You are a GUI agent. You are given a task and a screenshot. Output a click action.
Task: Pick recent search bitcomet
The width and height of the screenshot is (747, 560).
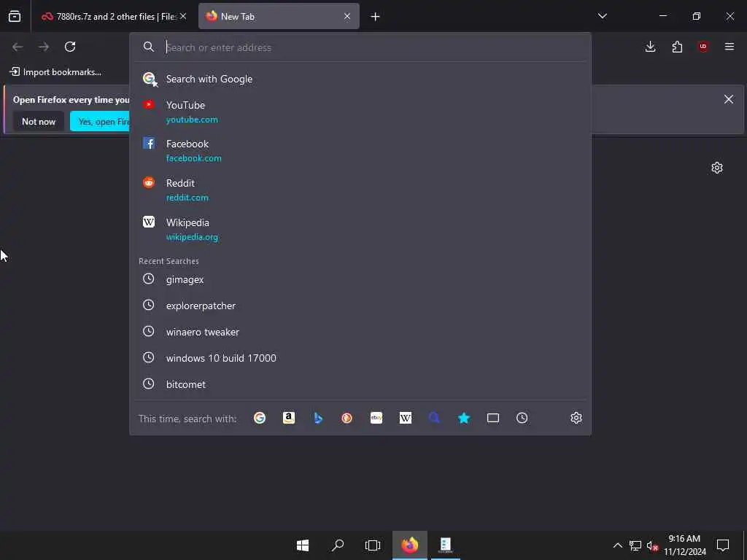(x=360, y=384)
